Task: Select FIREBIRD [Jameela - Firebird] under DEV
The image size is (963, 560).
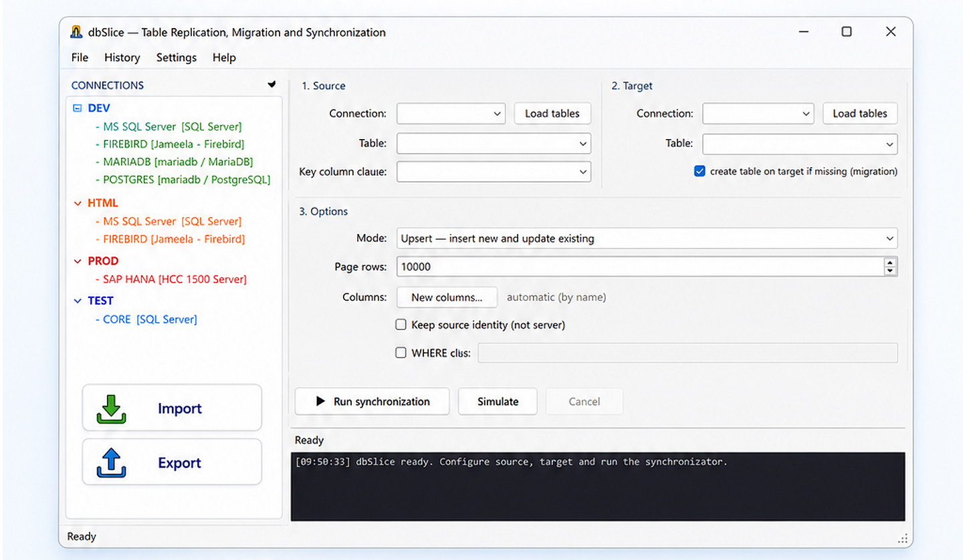Action: 170,144
